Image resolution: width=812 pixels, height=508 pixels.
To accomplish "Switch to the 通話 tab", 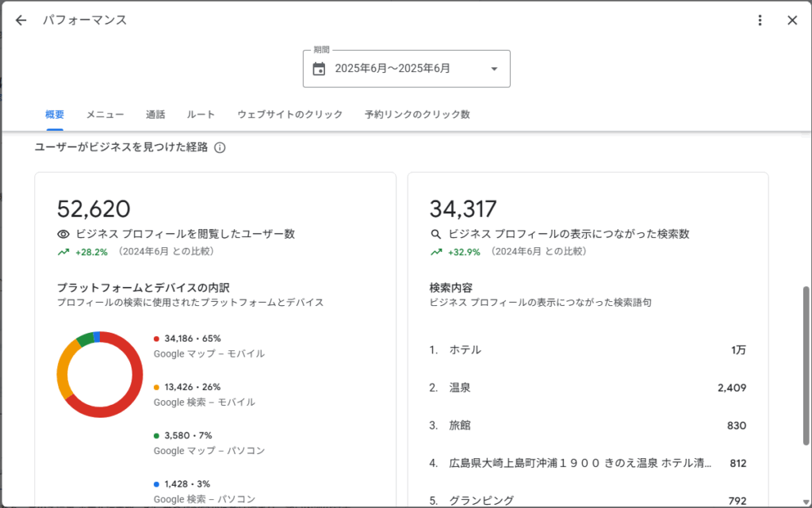I will [155, 115].
